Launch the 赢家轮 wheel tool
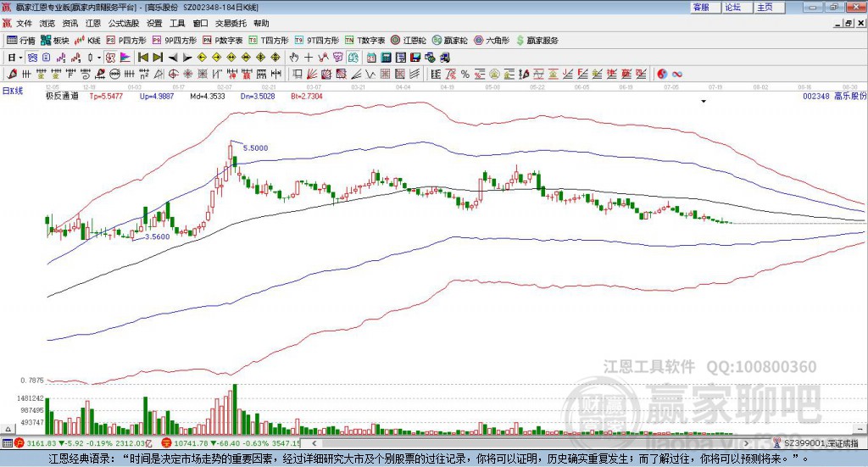Screen dimensions: 868x467 tap(450, 41)
